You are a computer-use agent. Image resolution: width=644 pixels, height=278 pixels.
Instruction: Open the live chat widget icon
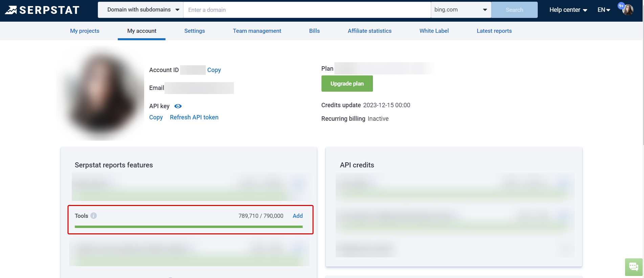click(634, 267)
